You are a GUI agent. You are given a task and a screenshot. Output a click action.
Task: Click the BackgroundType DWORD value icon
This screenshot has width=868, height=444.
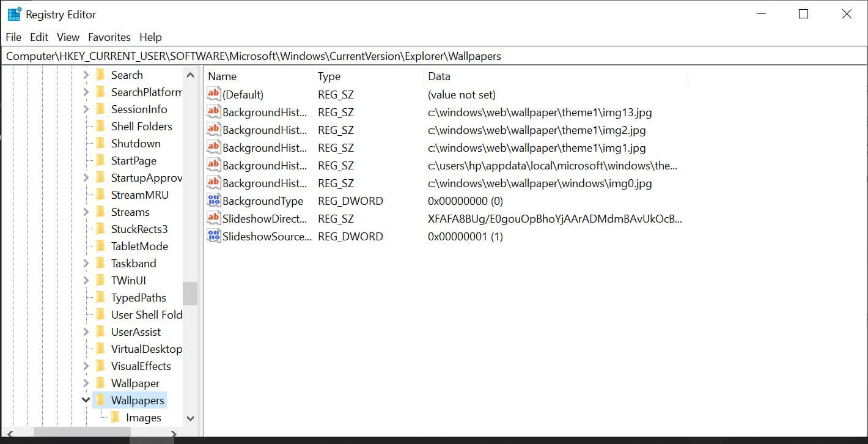(x=213, y=201)
